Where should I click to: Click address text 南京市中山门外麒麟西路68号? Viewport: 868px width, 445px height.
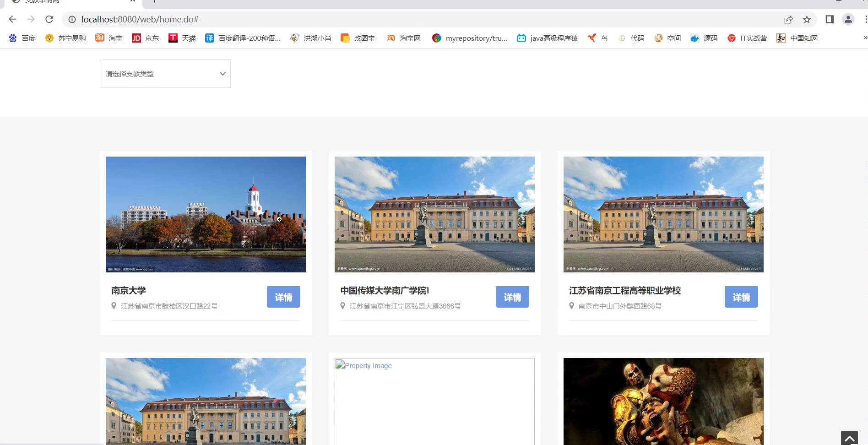coord(620,306)
